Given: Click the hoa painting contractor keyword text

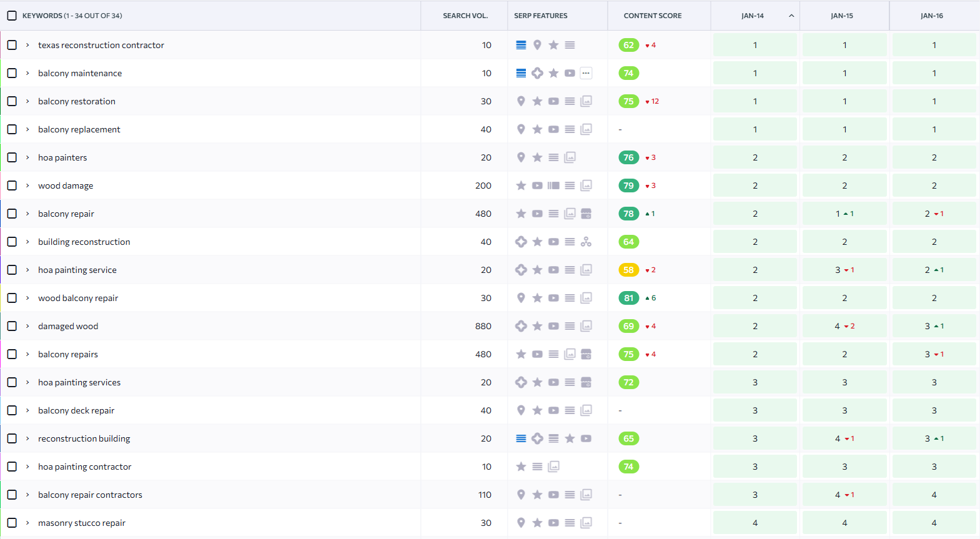Looking at the screenshot, I should (x=85, y=467).
